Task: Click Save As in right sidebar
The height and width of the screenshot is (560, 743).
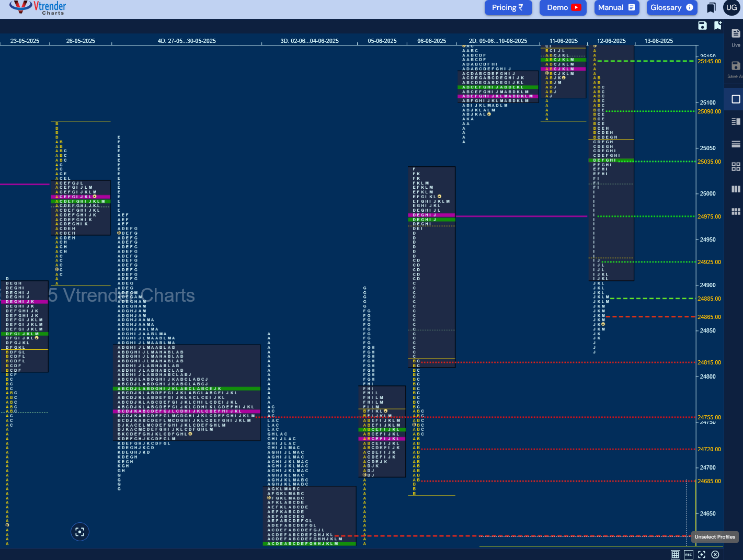Action: pos(736,69)
